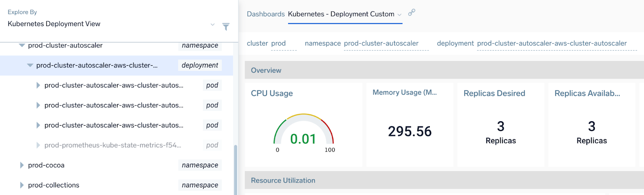Edit the deployment filter value
Viewport: 644px width, 195px height.
coord(556,44)
